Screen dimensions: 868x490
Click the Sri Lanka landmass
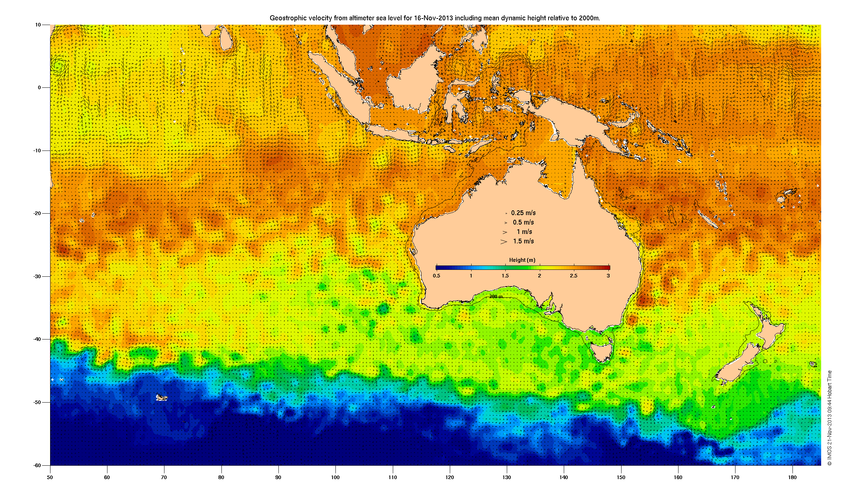pyautogui.click(x=227, y=38)
